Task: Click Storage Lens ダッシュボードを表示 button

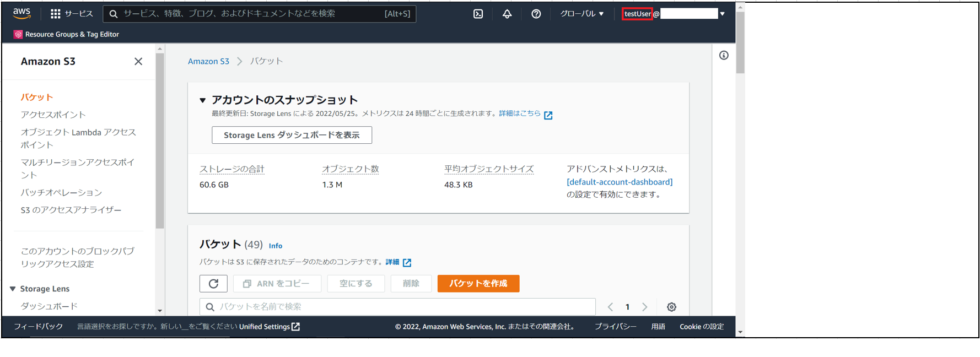Action: (292, 135)
